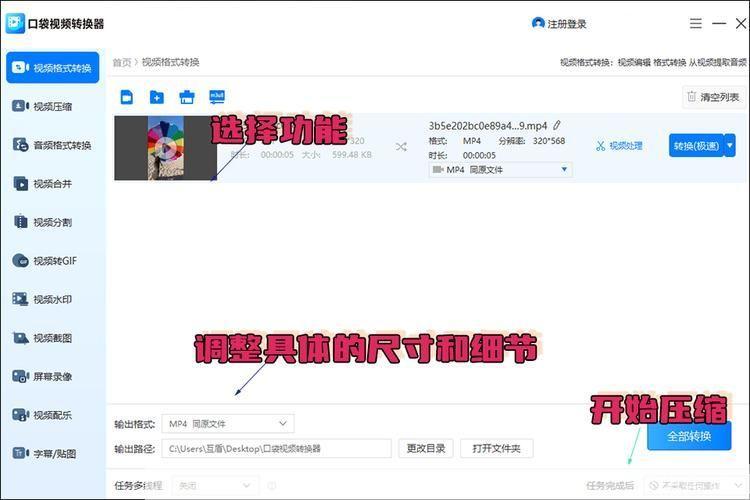Click the add folder icon in toolbar
This screenshot has height=500, width=750.
click(157, 97)
